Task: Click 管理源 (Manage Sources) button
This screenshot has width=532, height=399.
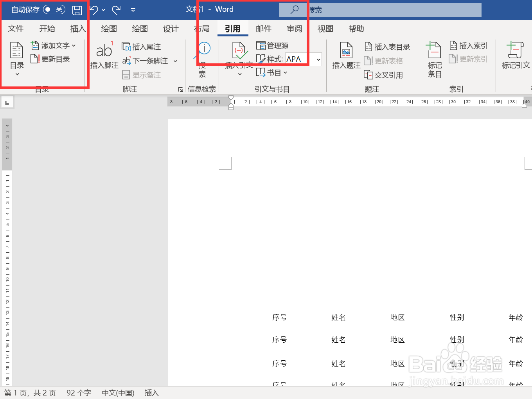Action: [x=273, y=46]
